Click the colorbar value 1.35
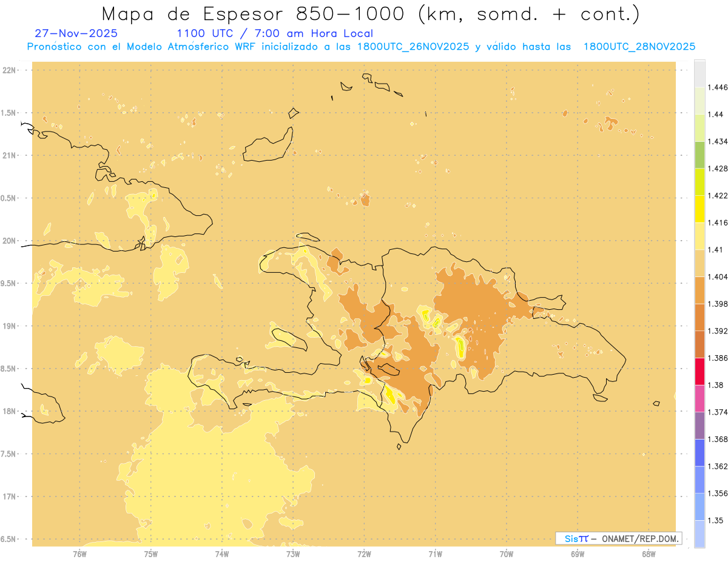 click(715, 520)
